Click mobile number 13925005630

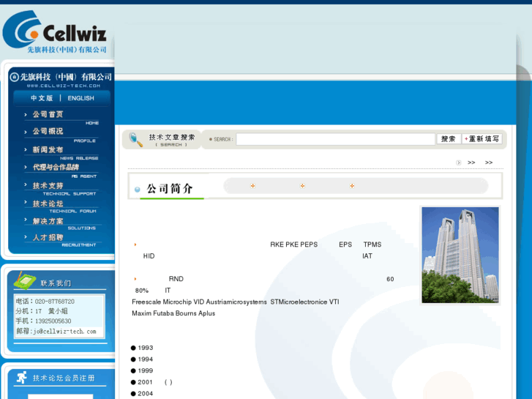[53, 321]
